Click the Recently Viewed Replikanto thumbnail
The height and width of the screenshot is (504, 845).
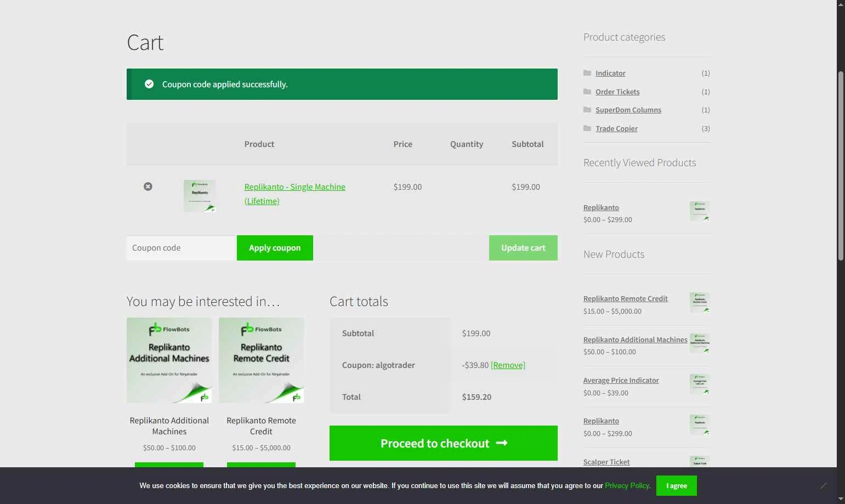coord(700,211)
